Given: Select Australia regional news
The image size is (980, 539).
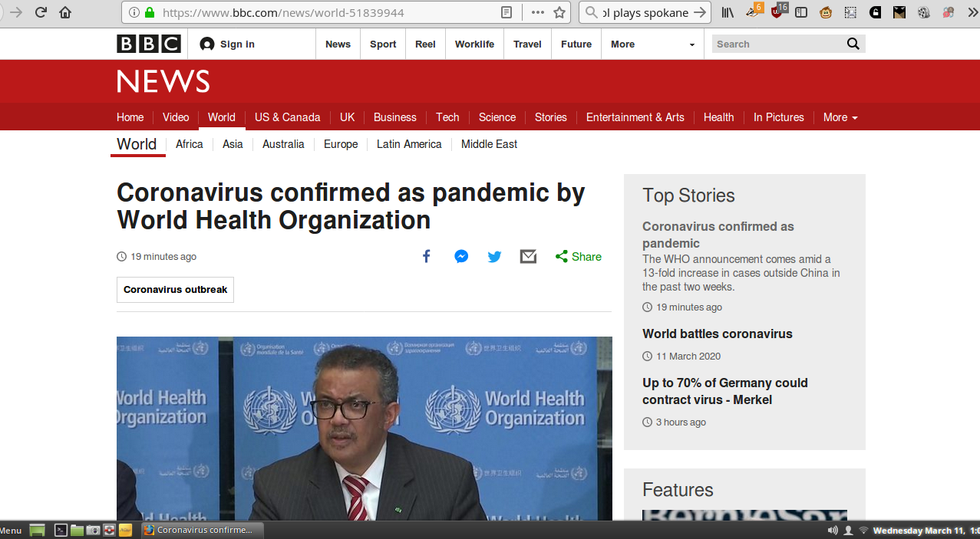Looking at the screenshot, I should pyautogui.click(x=283, y=144).
